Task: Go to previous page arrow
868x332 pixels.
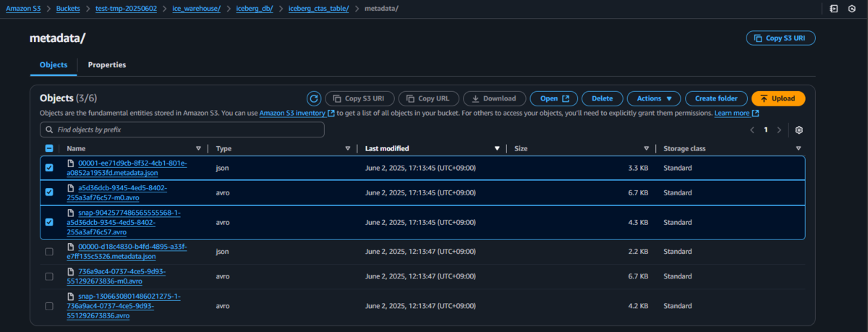Action: click(x=752, y=130)
